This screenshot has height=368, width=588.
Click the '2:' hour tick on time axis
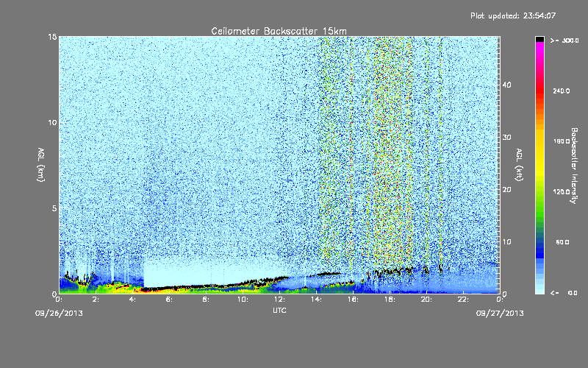pos(96,300)
